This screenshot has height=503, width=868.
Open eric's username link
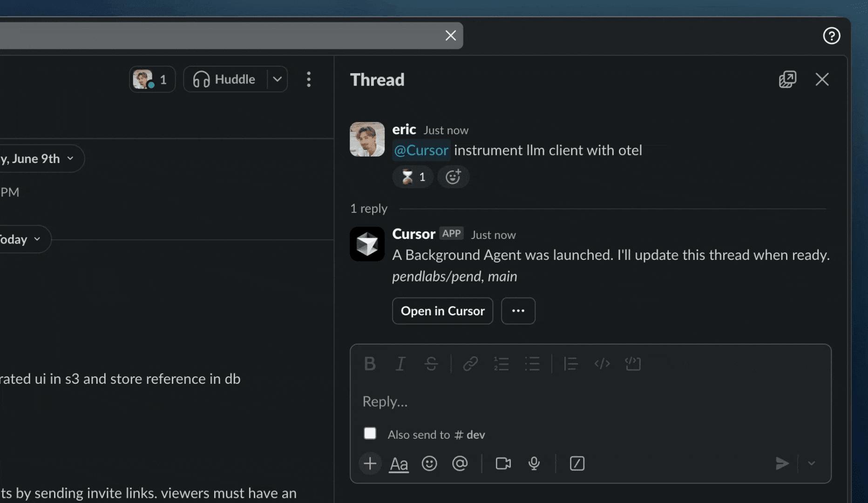(404, 129)
